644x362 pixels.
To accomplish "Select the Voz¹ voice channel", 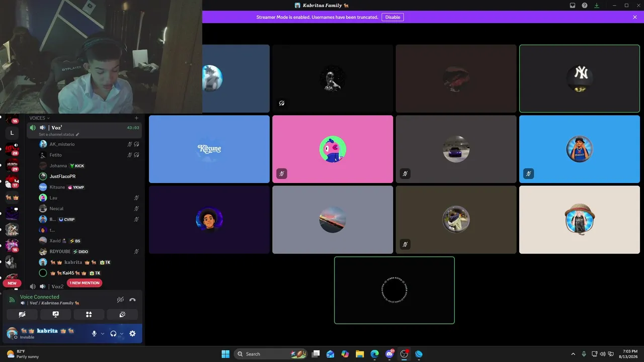I will click(x=85, y=130).
